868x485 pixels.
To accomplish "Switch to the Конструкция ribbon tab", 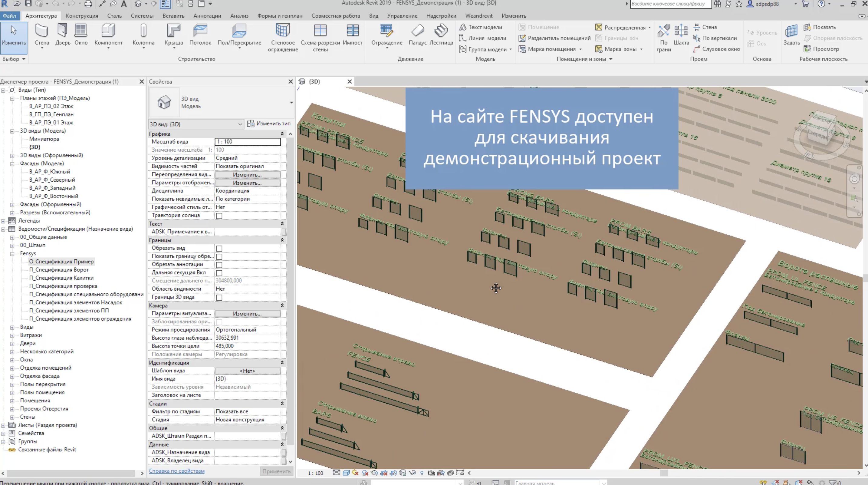I will (82, 16).
